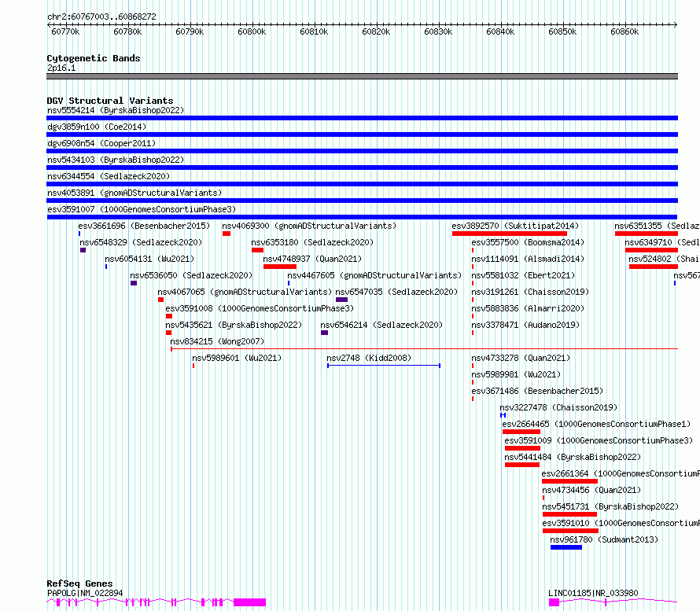Select nsv4053891 (gnomADStructuralVariants) label
Viewport: 700px width, 611px height.
134,193
